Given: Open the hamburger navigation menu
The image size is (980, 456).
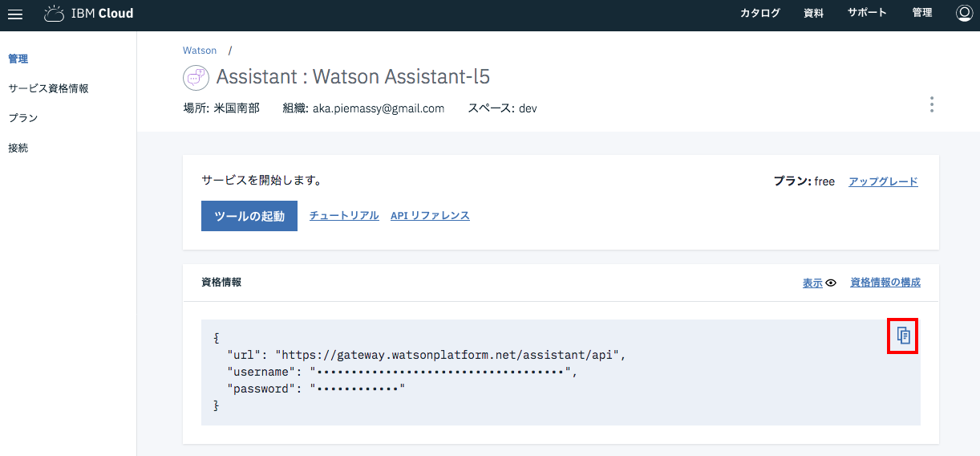Looking at the screenshot, I should point(15,14).
